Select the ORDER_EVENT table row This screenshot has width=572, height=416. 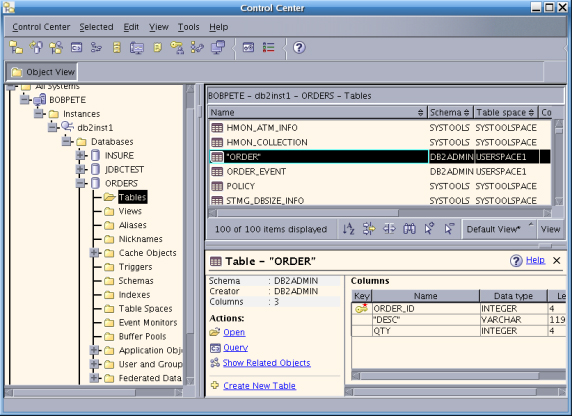coord(379,172)
